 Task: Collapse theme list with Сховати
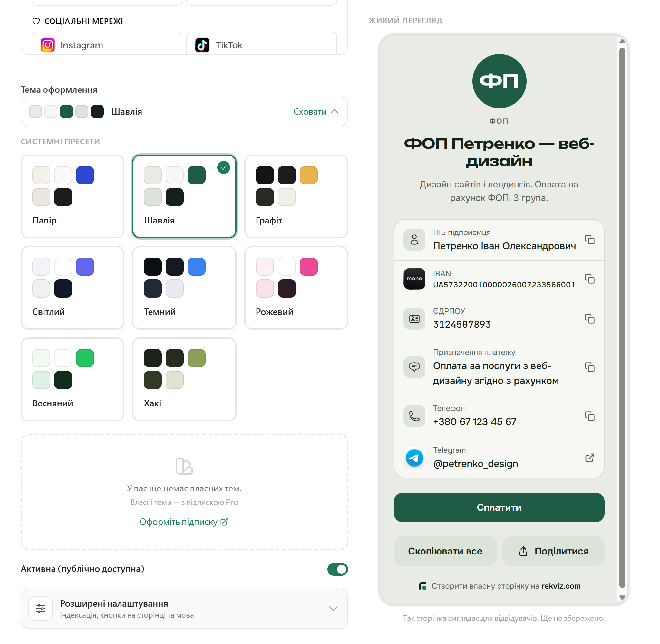[315, 112]
